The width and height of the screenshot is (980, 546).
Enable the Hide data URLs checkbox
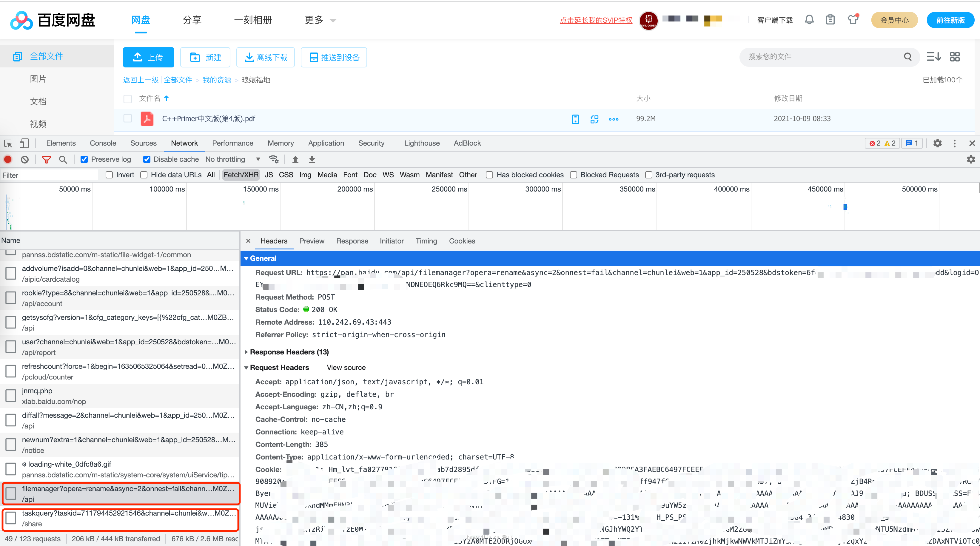(x=144, y=175)
